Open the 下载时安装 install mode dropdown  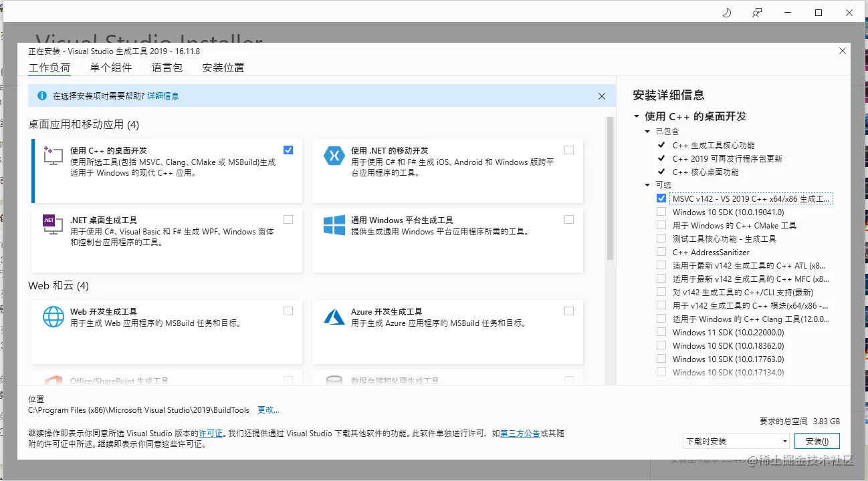[x=736, y=442]
